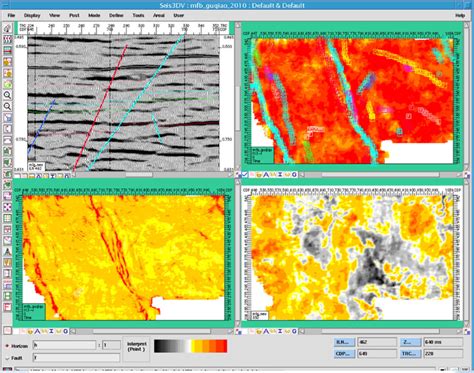Click horizontal scrollbar under the bottom-left map
Viewport: 474px width, 373px height.
tap(151, 331)
